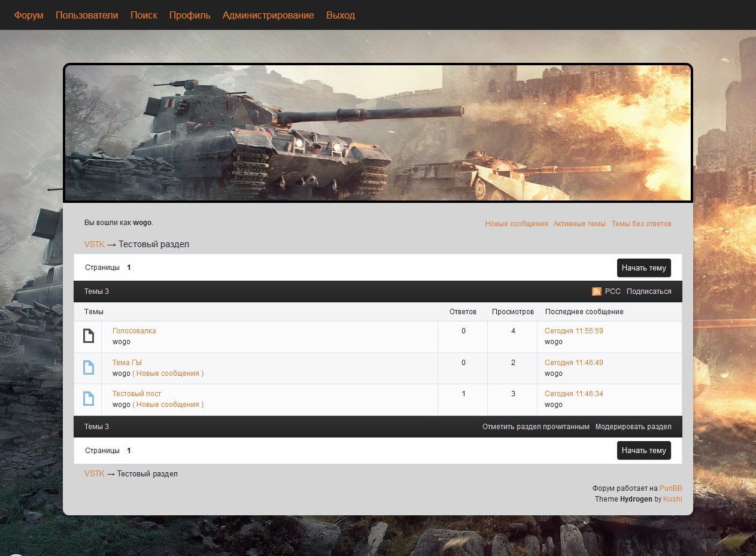Viewport: 756px width, 556px height.
Task: Click the top Начать тему button
Action: [644, 268]
